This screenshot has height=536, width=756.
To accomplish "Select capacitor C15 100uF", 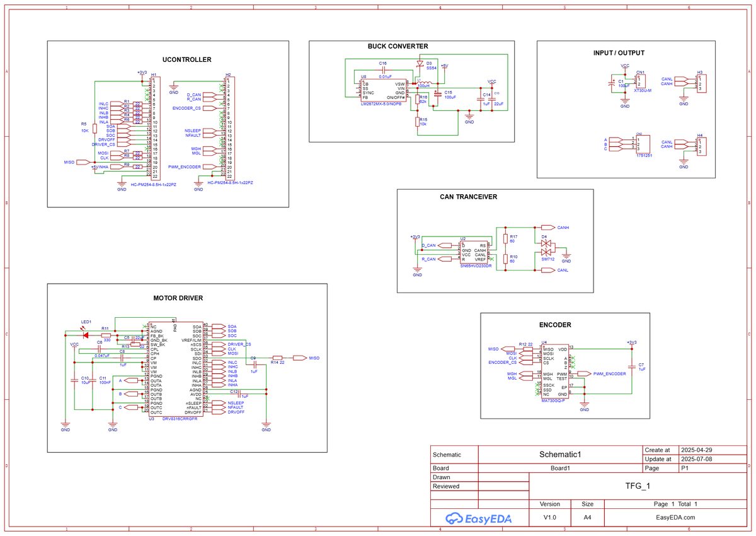I will pyautogui.click(x=438, y=94).
